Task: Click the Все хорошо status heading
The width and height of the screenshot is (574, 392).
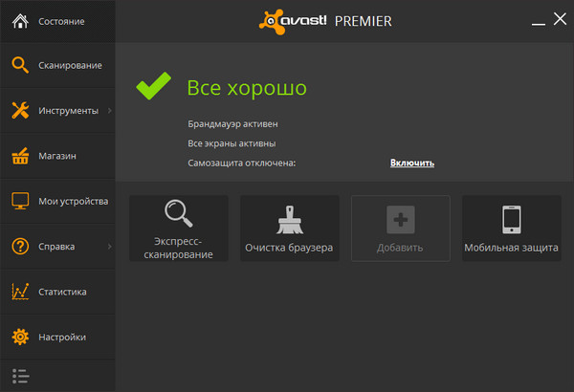Action: (247, 88)
